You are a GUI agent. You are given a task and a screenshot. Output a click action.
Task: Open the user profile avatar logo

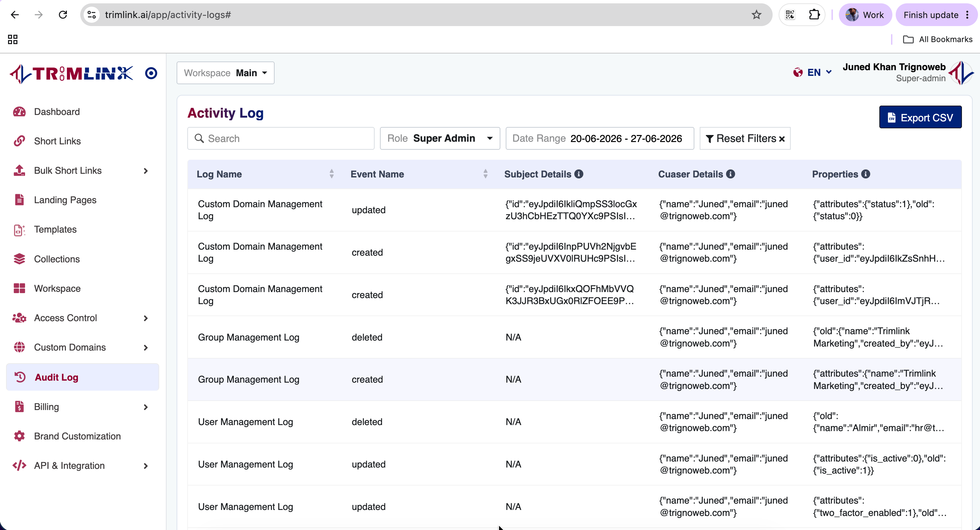[961, 72]
